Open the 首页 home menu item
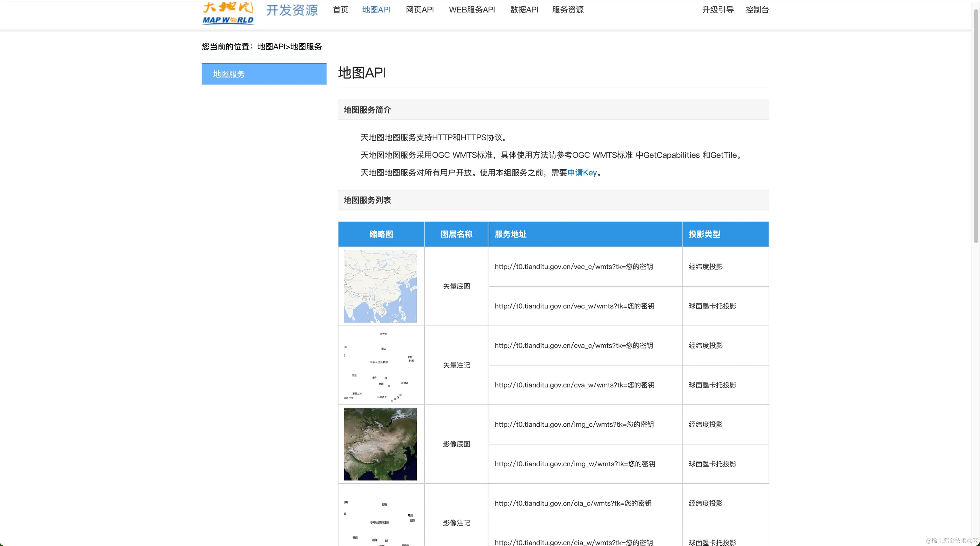Viewport: 980px width, 546px height. tap(341, 10)
